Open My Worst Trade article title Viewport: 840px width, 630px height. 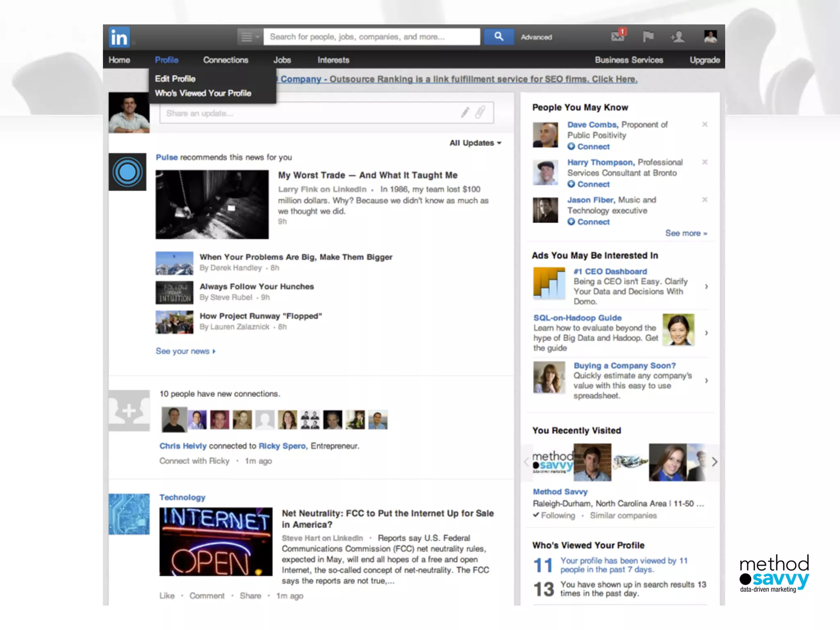pos(367,175)
